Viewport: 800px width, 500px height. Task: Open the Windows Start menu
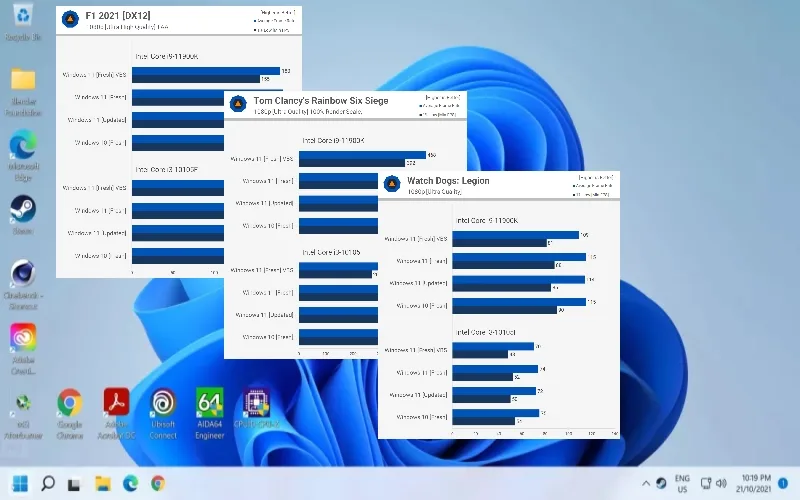20,483
